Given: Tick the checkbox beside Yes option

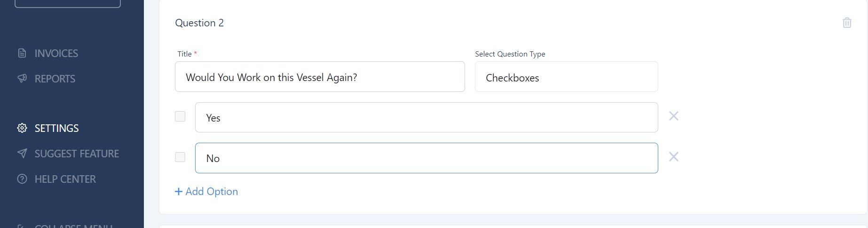Looking at the screenshot, I should 180,116.
